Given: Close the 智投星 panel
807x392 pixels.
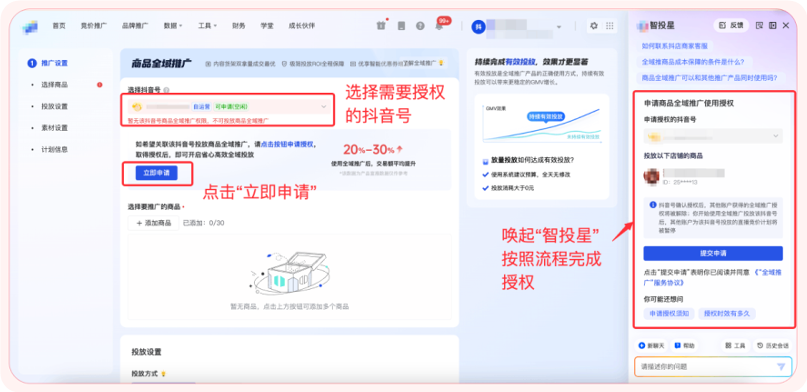Looking at the screenshot, I should point(786,25).
